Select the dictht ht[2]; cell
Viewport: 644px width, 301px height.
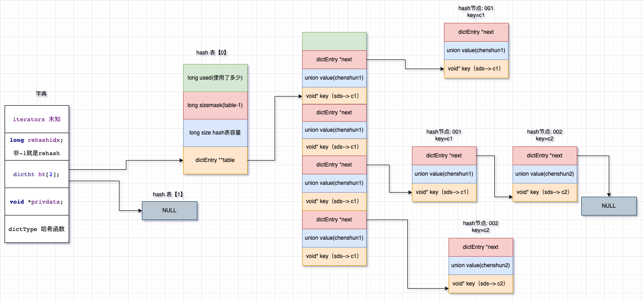pos(37,174)
